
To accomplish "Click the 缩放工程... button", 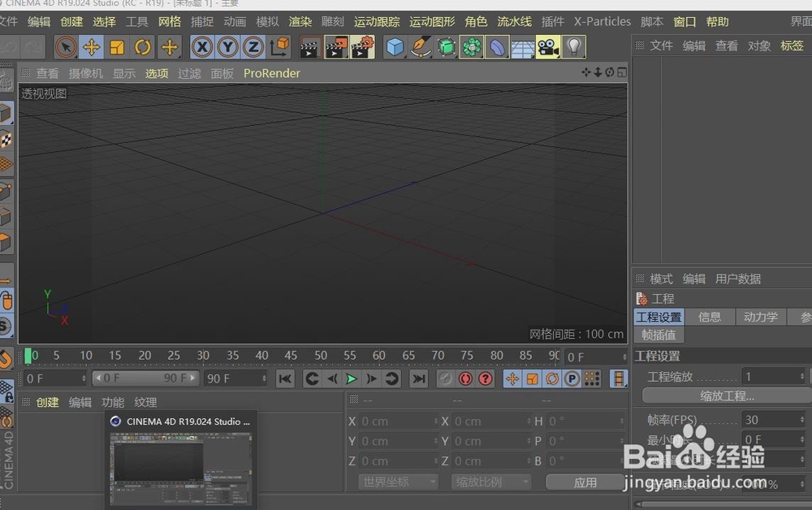I will [x=727, y=396].
